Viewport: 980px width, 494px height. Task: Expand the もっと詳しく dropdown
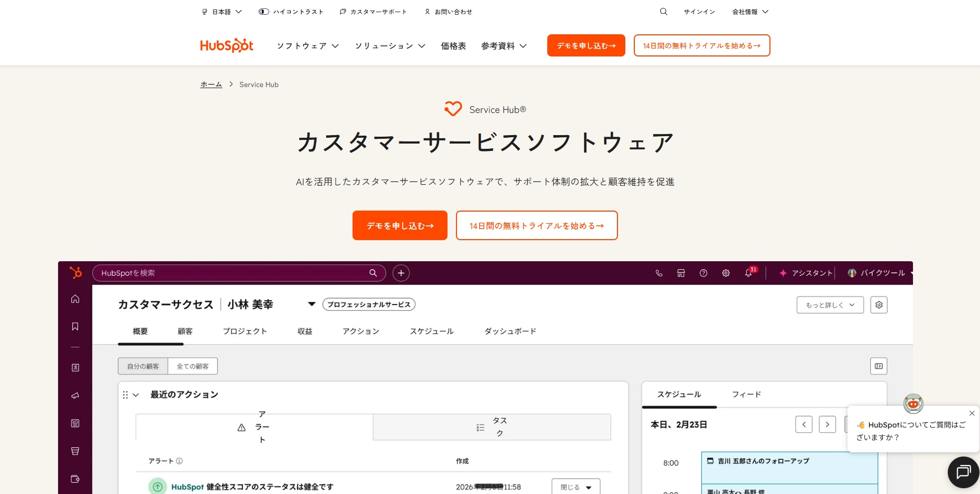(830, 305)
